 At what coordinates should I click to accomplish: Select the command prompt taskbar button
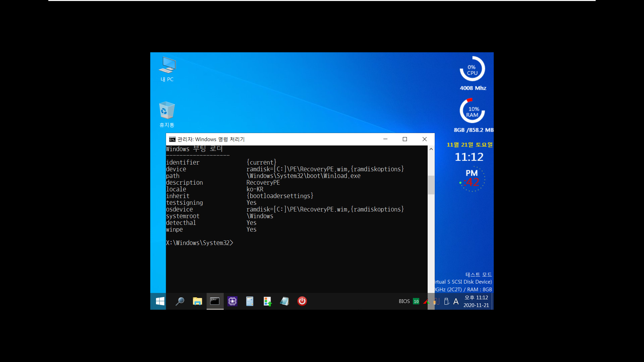pos(215,301)
